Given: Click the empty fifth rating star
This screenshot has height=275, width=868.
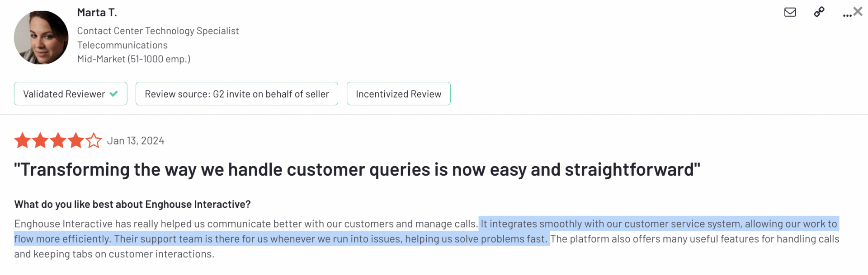Looking at the screenshot, I should (x=94, y=141).
